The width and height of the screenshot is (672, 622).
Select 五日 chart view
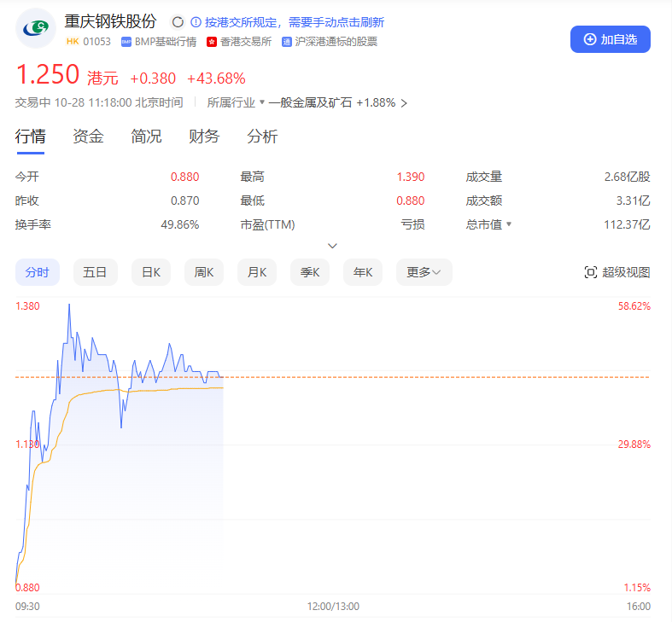pos(95,272)
